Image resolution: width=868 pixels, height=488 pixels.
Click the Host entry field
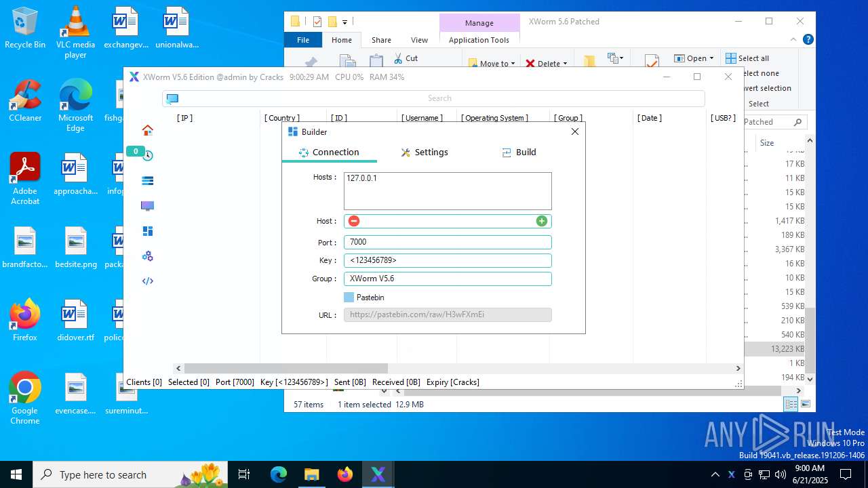tap(448, 221)
